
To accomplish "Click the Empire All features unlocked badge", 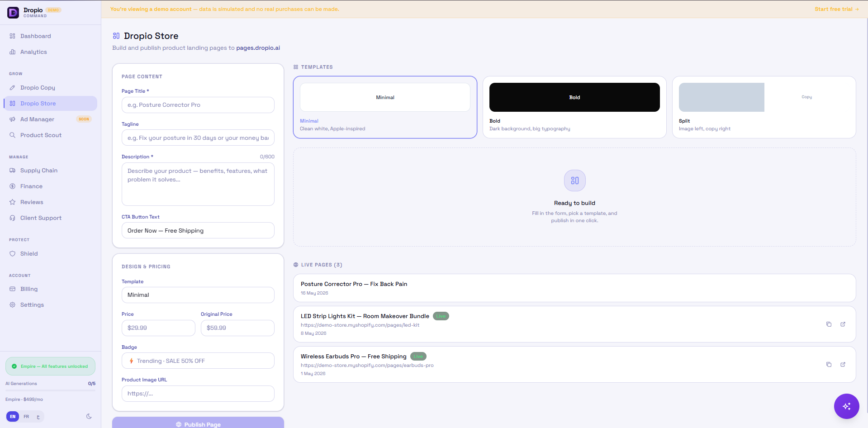I will point(50,366).
